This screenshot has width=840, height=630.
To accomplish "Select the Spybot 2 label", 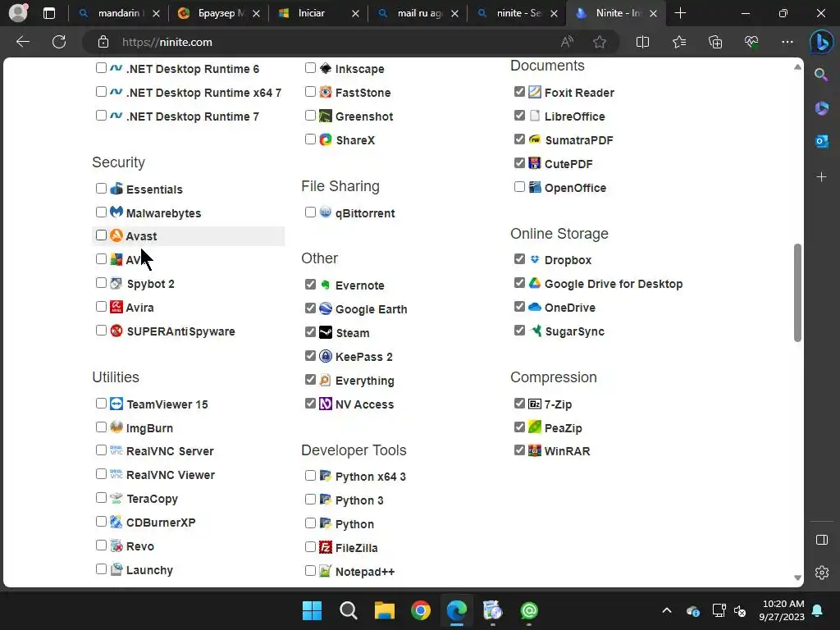I will (x=151, y=284).
